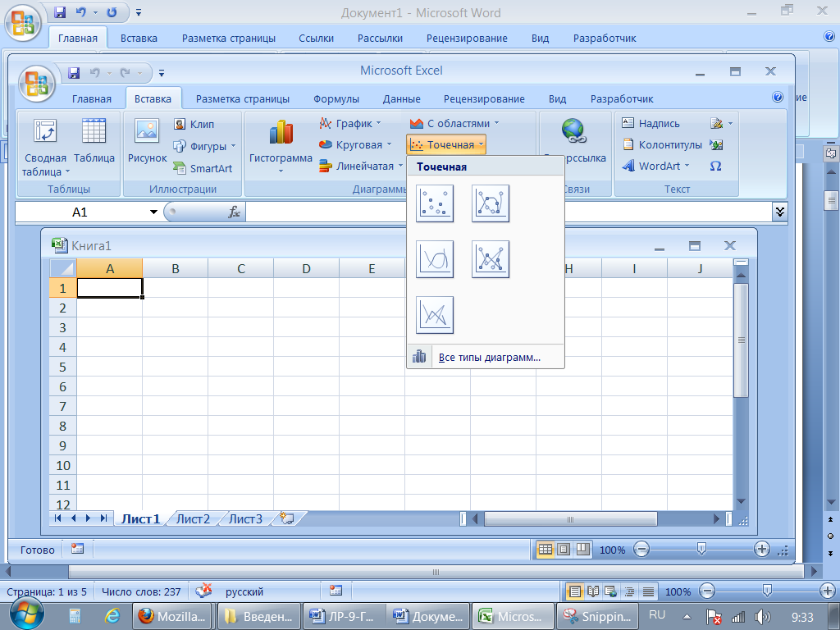Adjust the Word zoom slider handle
The image size is (840, 630).
click(x=767, y=591)
